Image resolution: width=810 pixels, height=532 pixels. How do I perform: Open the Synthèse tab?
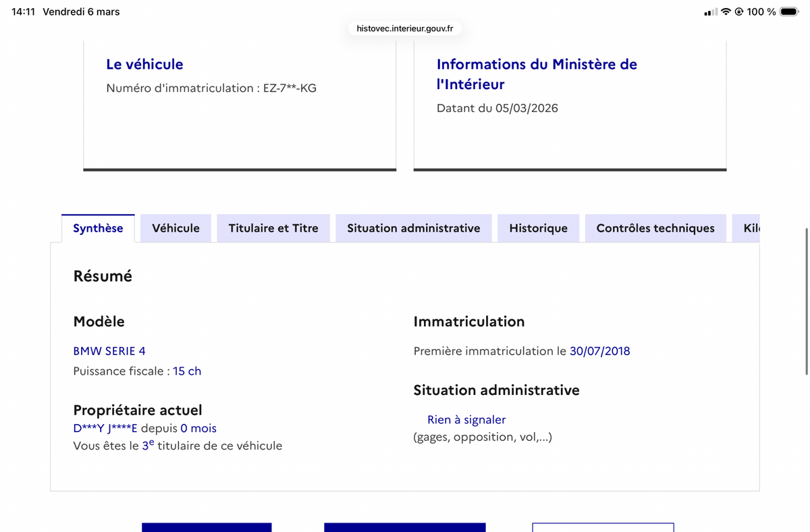[98, 228]
